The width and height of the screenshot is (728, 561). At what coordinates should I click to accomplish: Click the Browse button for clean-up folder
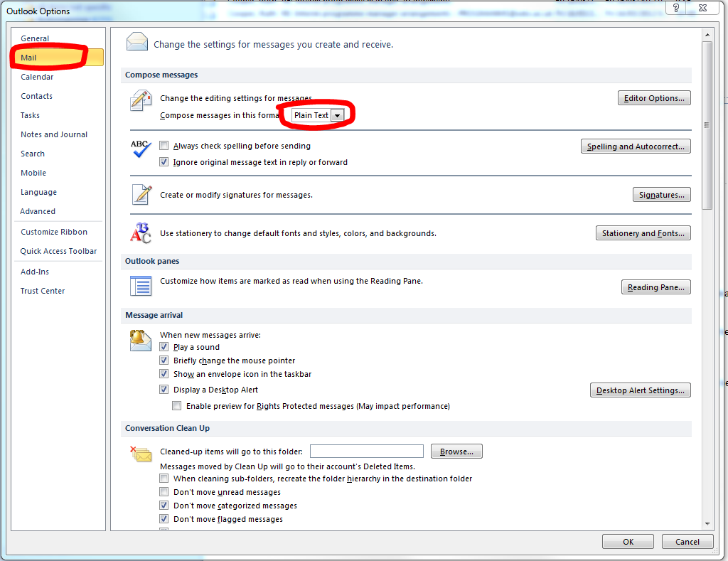coord(456,452)
